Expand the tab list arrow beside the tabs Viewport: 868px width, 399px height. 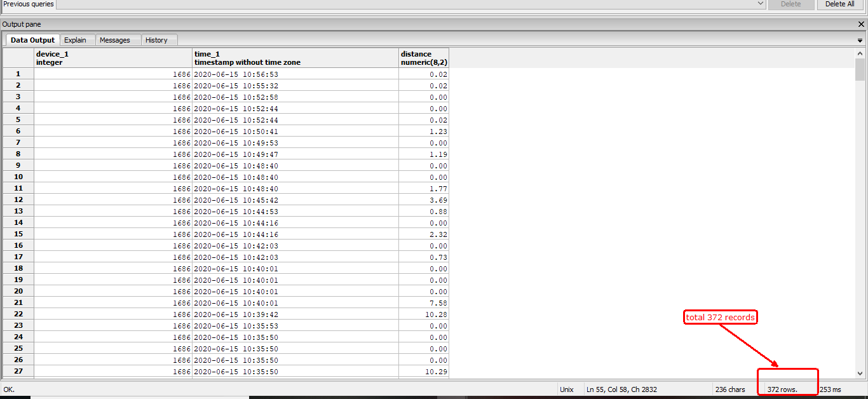(x=860, y=41)
